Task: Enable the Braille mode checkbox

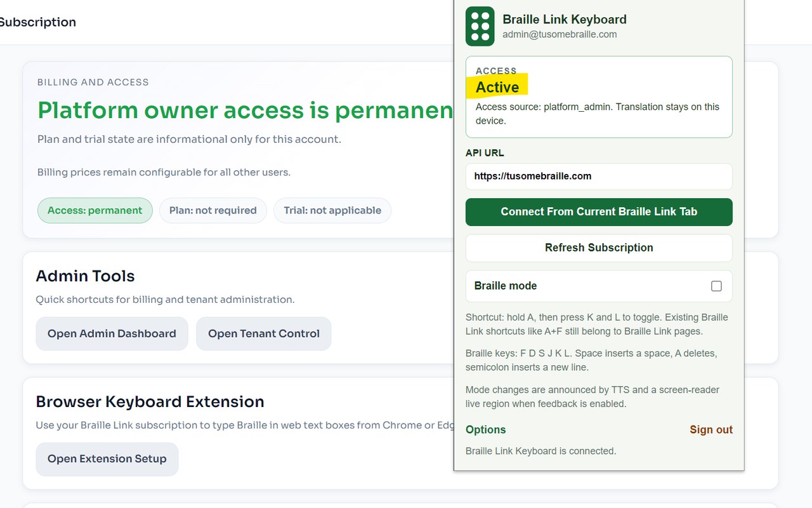Action: (716, 286)
